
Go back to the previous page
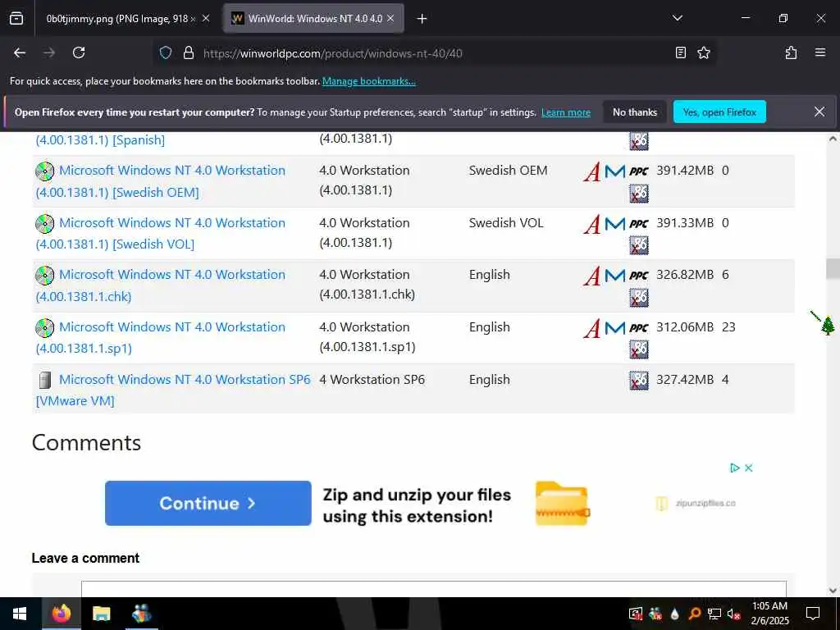point(20,53)
